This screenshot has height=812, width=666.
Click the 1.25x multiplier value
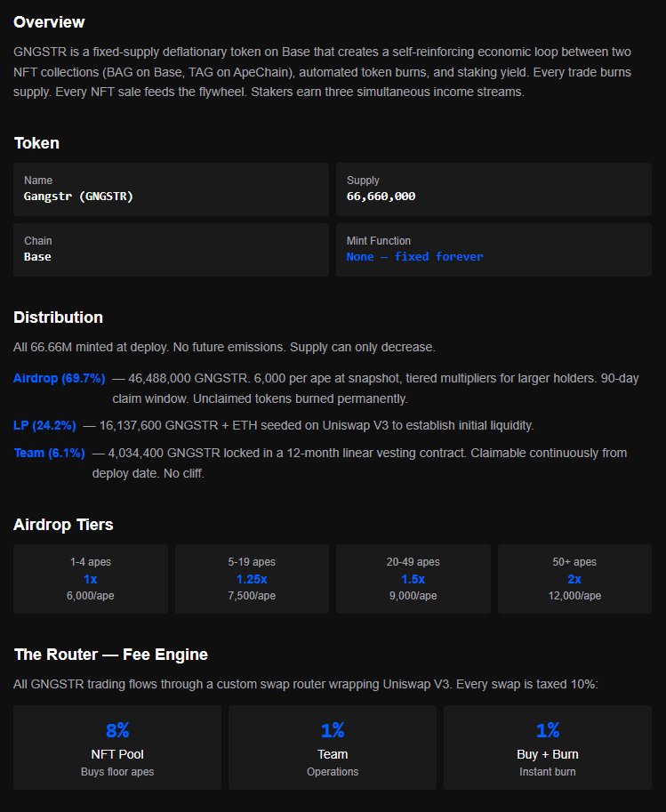252,579
